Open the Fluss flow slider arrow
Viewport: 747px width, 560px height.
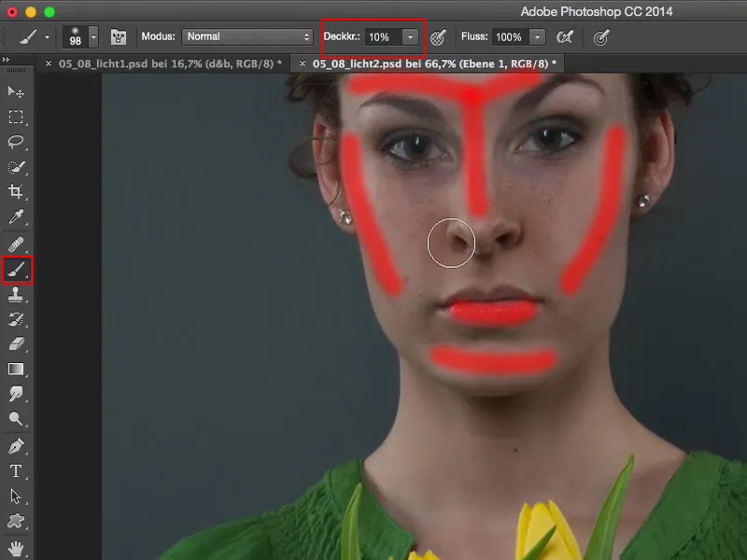(538, 37)
